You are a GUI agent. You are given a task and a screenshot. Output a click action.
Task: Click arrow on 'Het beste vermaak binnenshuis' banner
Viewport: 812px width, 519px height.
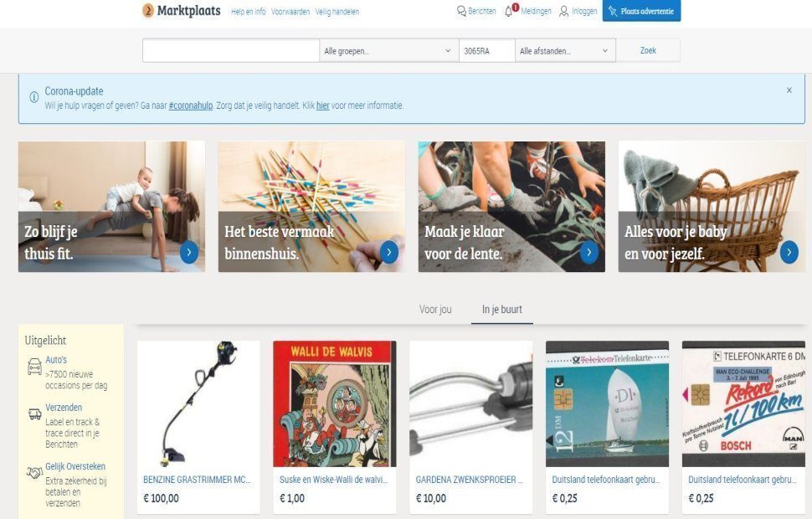[x=389, y=252]
